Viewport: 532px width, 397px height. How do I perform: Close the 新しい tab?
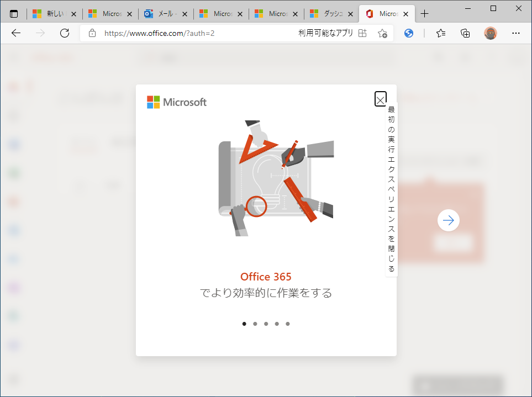(73, 14)
